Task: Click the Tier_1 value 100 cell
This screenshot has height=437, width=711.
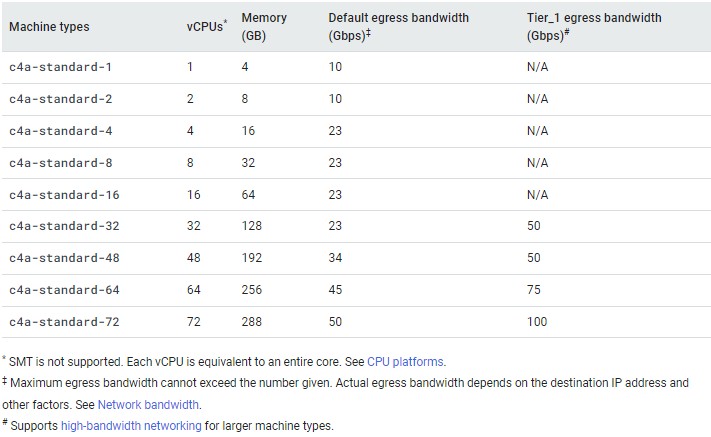Action: [536, 322]
